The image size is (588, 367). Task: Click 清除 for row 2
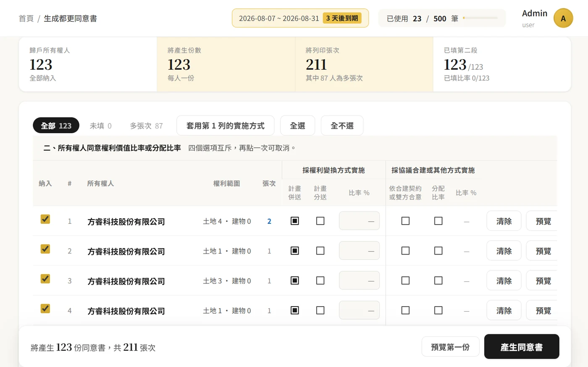click(x=504, y=251)
